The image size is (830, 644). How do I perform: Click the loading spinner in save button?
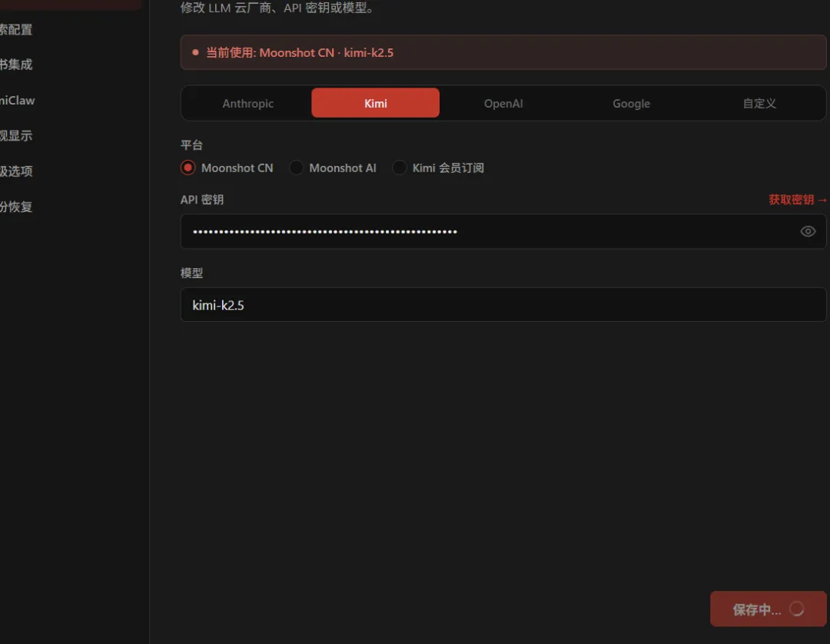tap(797, 609)
